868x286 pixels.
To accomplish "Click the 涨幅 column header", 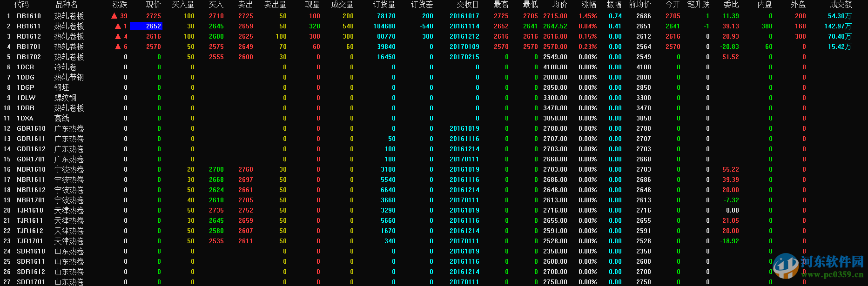I will (x=589, y=4).
